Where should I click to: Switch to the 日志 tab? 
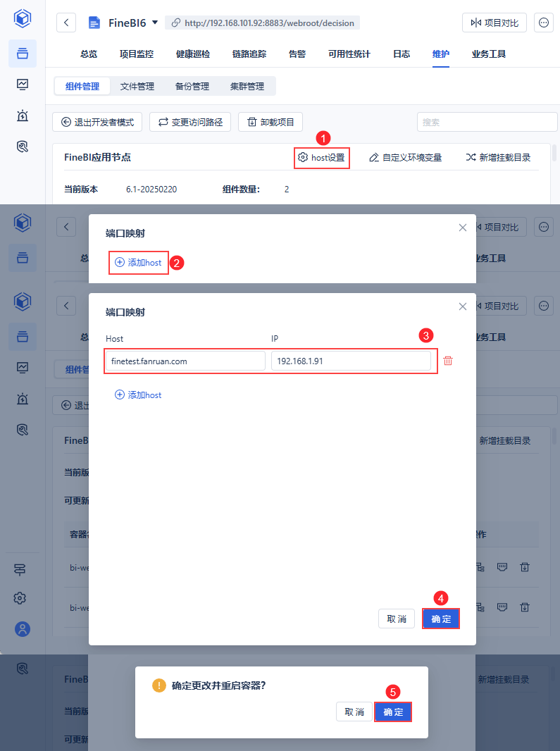(401, 54)
